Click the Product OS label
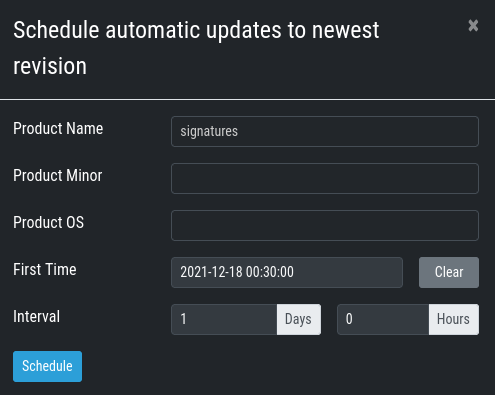495x395 pixels. [x=48, y=223]
